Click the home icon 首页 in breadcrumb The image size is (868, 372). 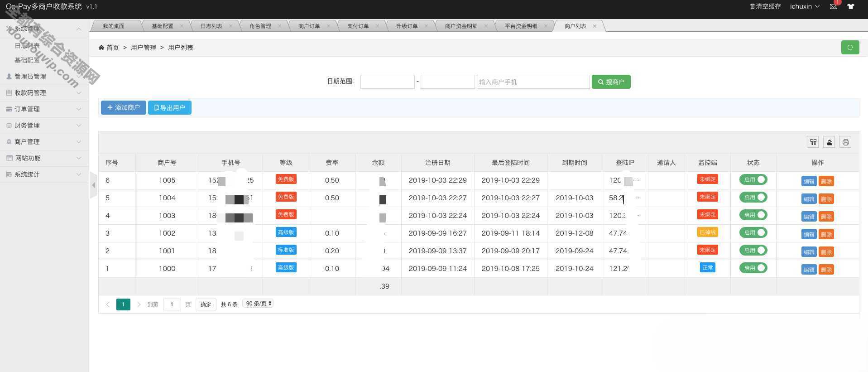point(109,48)
